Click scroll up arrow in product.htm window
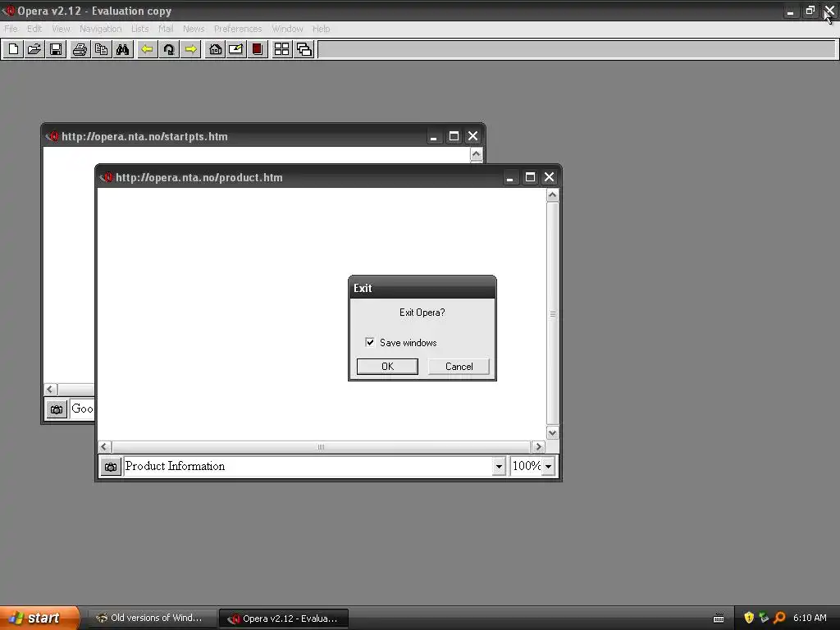The width and height of the screenshot is (840, 630). click(552, 195)
